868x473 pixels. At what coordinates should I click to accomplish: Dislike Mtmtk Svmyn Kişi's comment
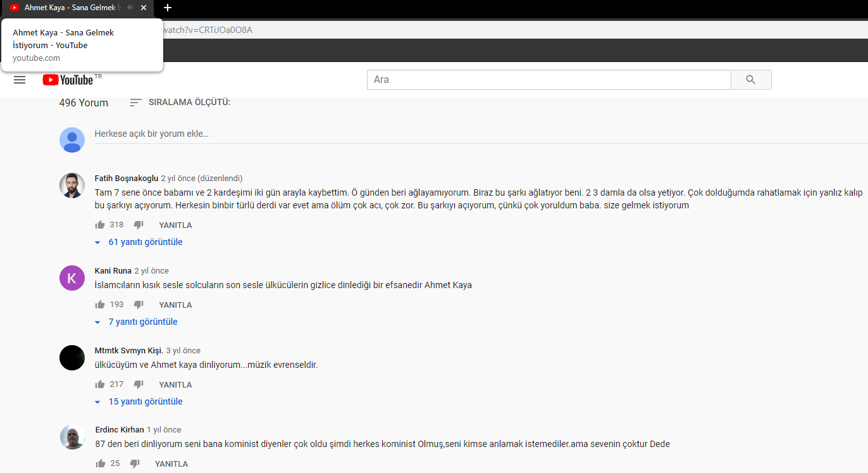[139, 384]
